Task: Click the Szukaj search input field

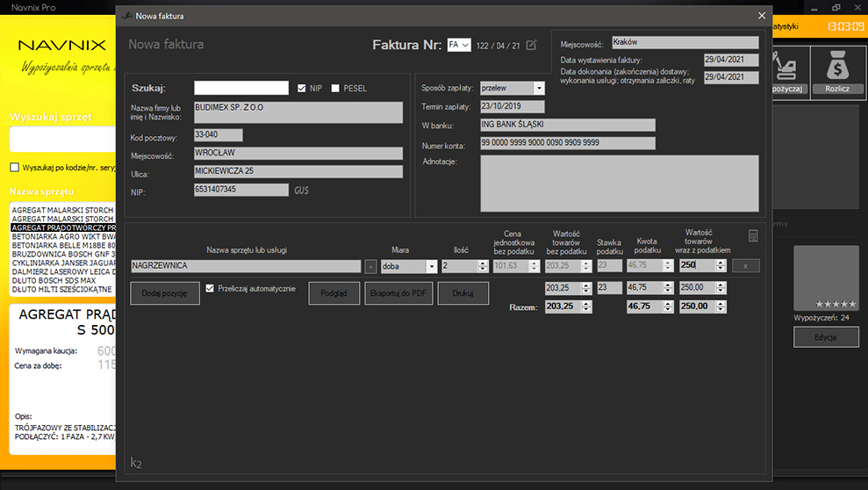Action: (241, 88)
